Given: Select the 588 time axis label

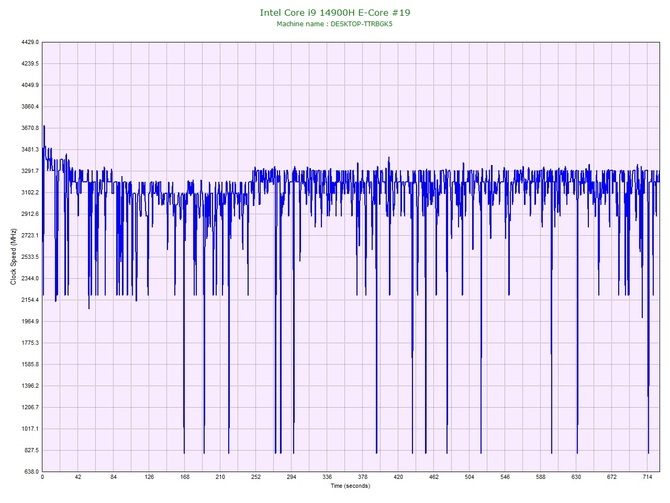Looking at the screenshot, I should tap(541, 477).
